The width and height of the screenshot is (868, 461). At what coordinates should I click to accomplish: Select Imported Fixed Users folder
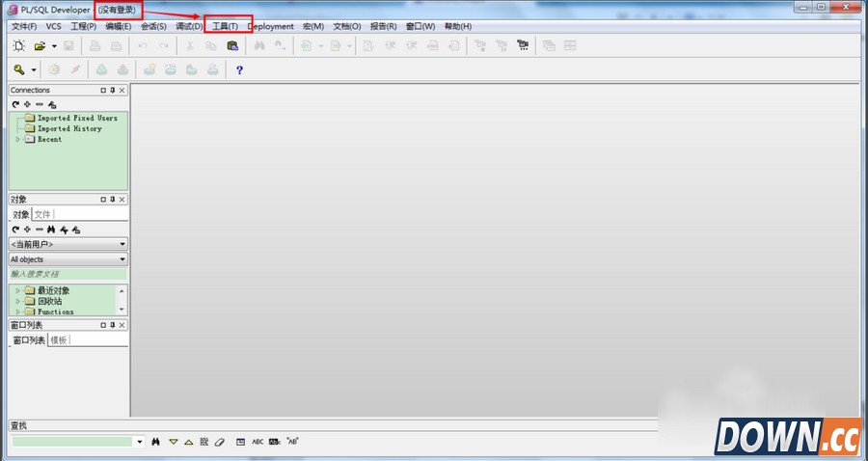pyautogui.click(x=76, y=118)
